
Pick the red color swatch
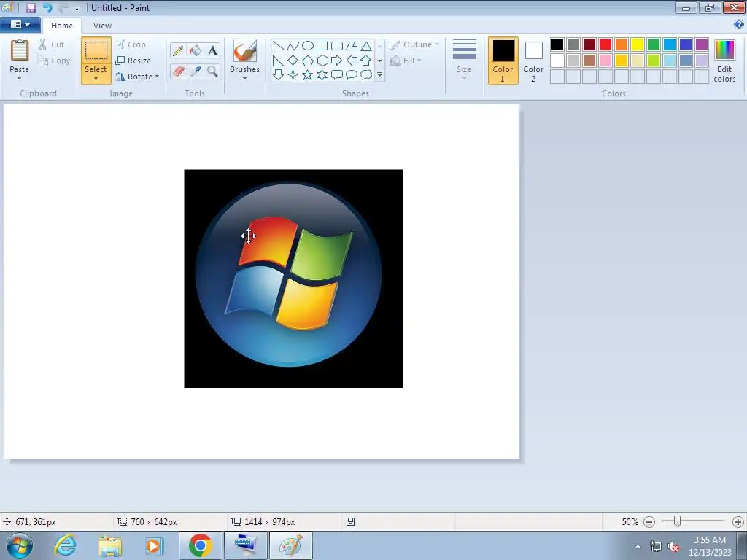605,44
